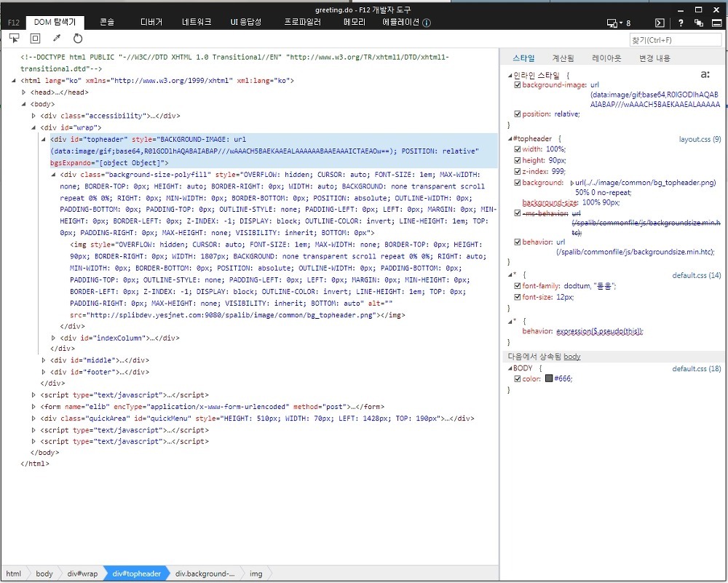The height and width of the screenshot is (583, 728).
Task: Uncheck the inline background-image property
Action: [517, 85]
